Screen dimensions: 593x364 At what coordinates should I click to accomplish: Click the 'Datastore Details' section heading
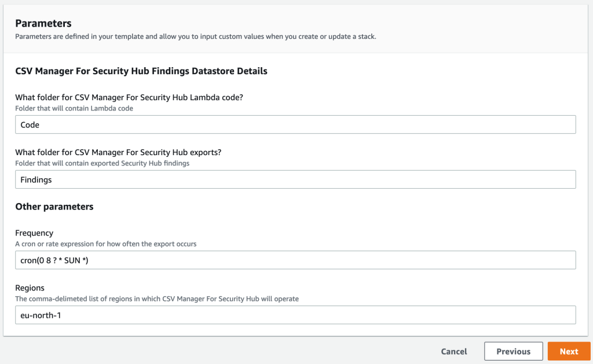pos(141,71)
